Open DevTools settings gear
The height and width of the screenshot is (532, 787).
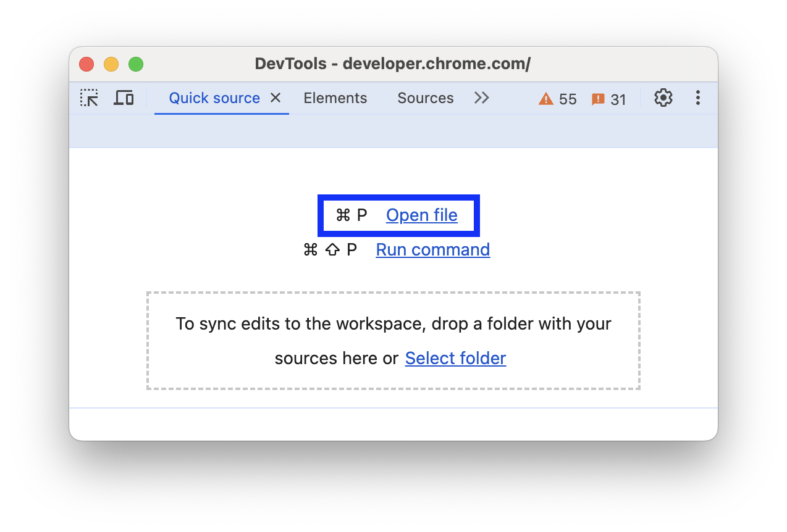663,98
